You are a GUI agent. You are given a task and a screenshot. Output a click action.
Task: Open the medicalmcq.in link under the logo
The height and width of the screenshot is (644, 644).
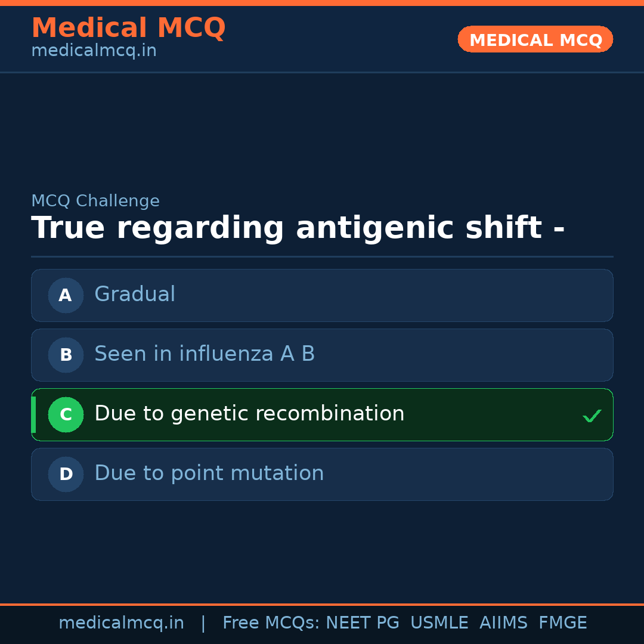tap(93, 50)
